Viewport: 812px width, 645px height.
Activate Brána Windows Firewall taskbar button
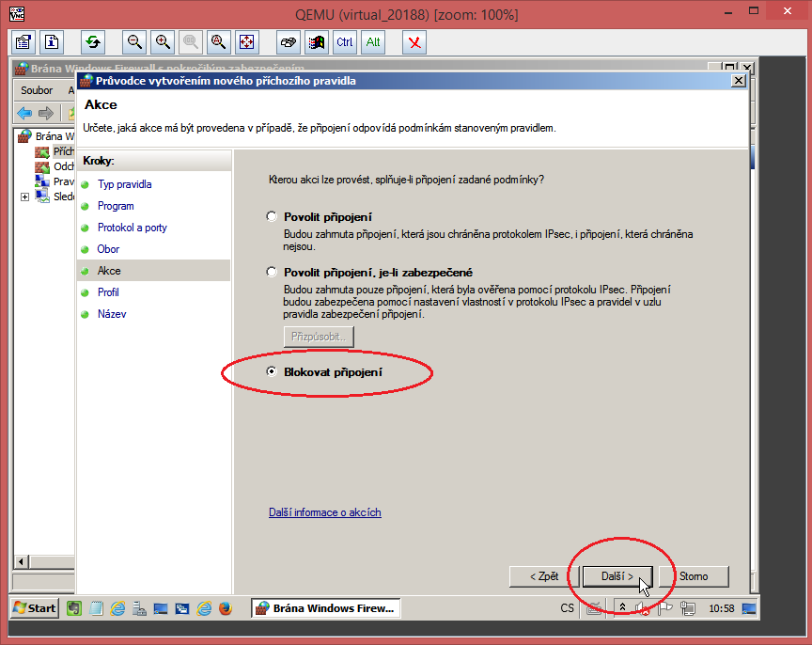click(326, 608)
